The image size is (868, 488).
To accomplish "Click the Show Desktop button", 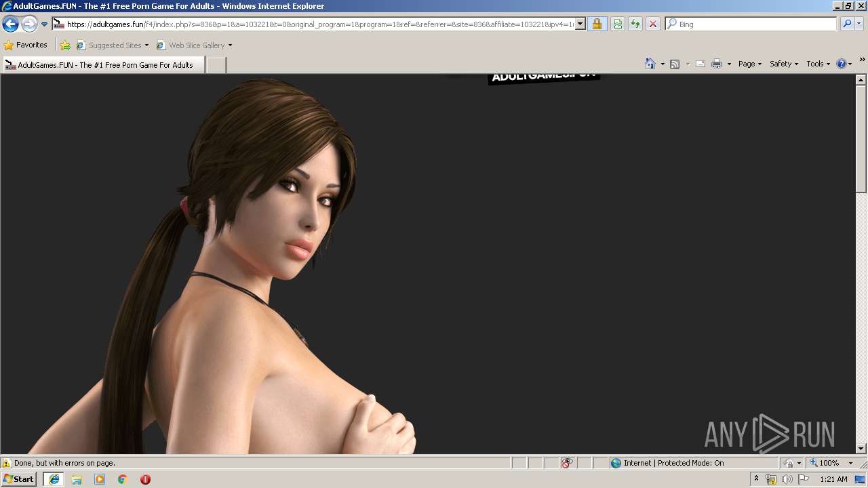I will click(861, 479).
